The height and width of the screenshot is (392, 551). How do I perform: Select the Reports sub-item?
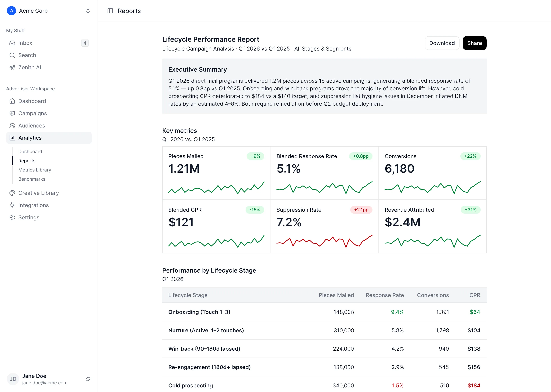point(27,161)
